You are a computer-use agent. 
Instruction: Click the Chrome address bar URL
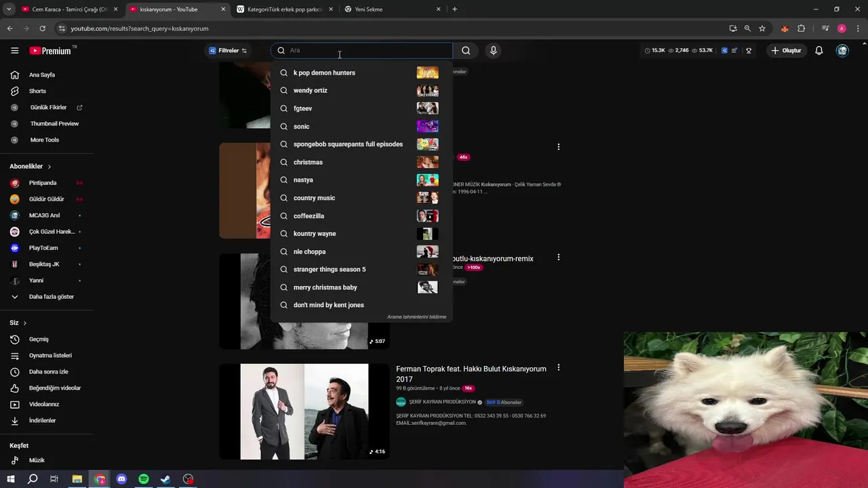140,28
